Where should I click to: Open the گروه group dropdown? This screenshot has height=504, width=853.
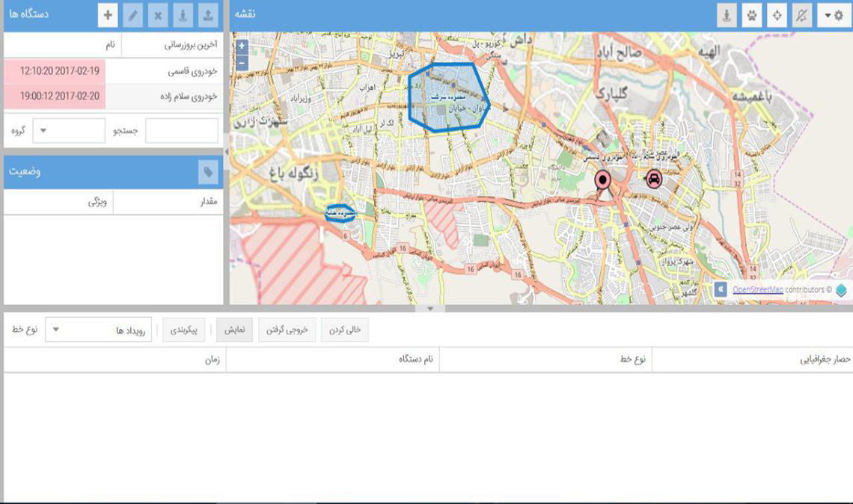pos(69,130)
